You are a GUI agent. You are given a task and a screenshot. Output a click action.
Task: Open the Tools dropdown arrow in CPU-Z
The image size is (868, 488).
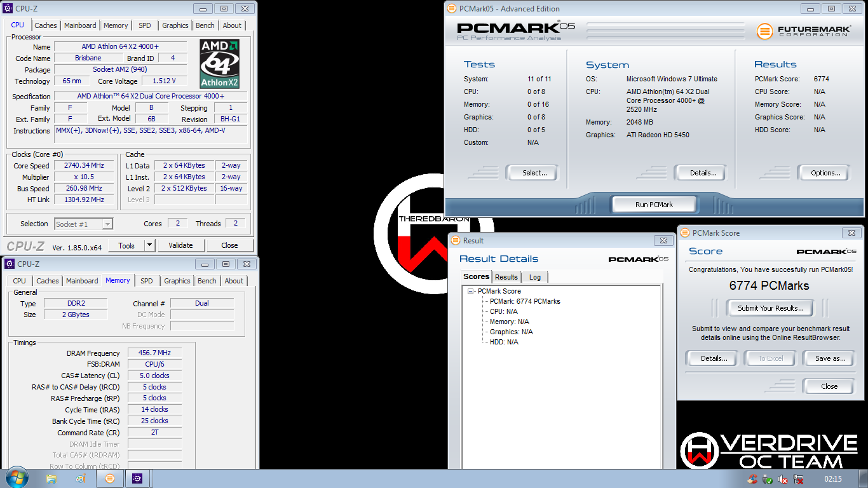(149, 245)
